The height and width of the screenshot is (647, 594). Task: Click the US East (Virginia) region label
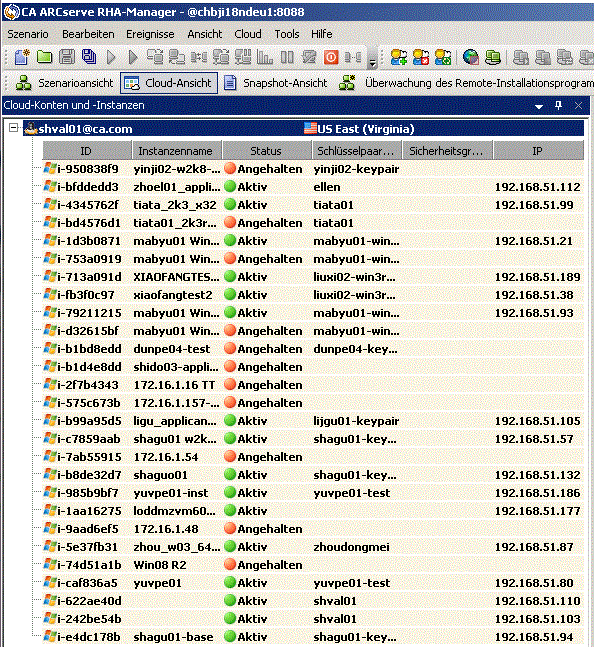[x=365, y=129]
